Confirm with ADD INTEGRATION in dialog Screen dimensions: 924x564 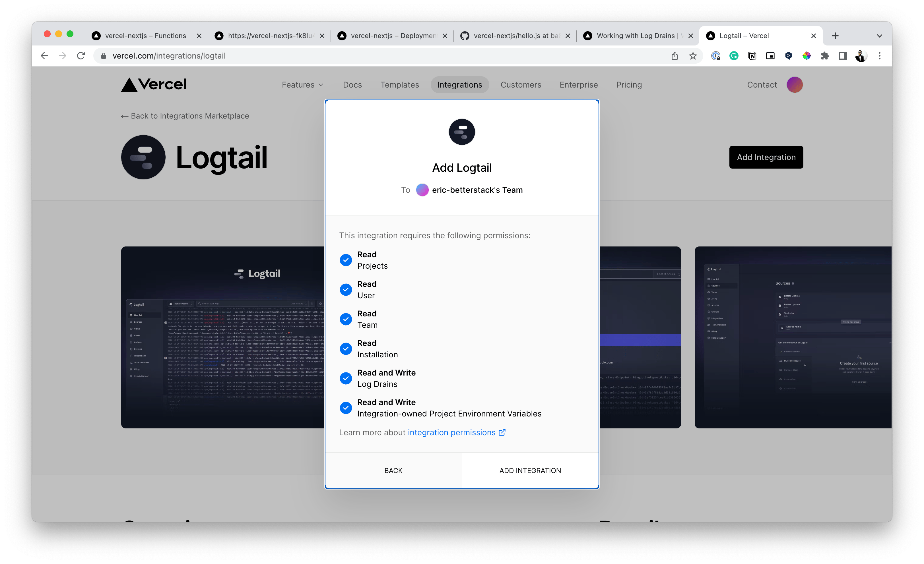pyautogui.click(x=530, y=470)
